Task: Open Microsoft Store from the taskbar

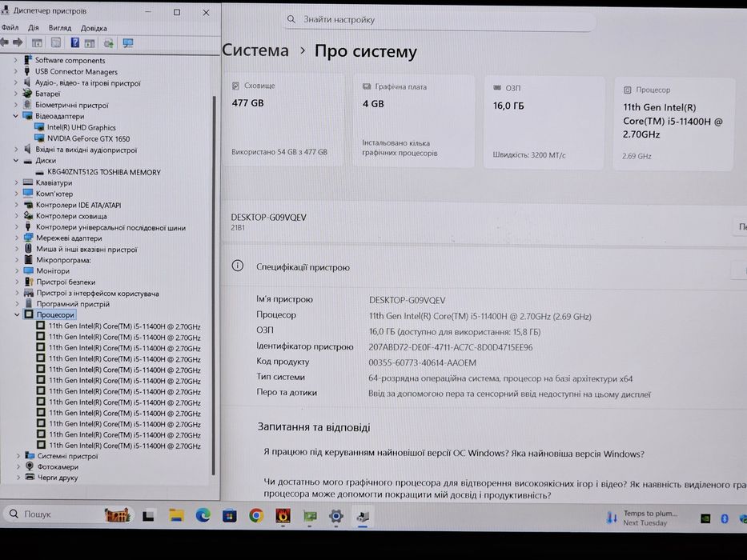Action: [x=230, y=516]
